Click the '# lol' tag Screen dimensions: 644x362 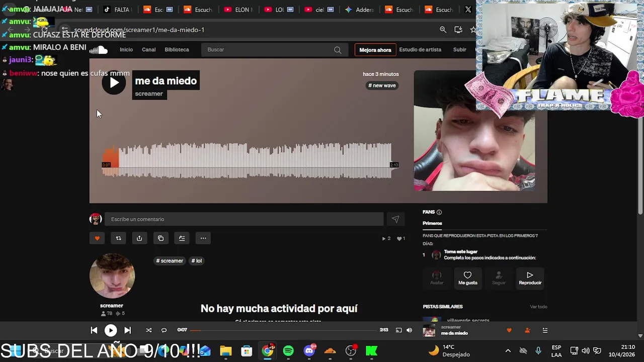(x=197, y=261)
